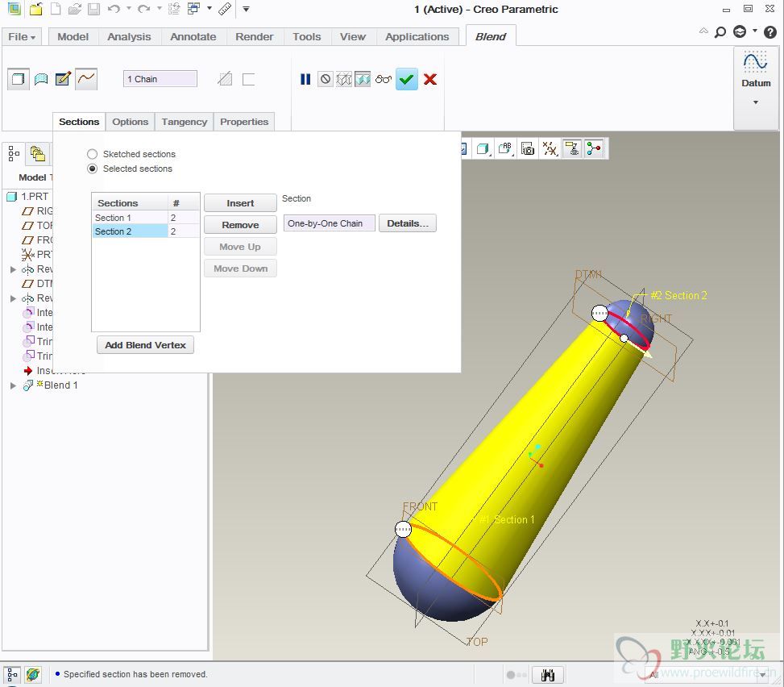
Task: Create a new file with the blank page icon
Action: tap(56, 9)
